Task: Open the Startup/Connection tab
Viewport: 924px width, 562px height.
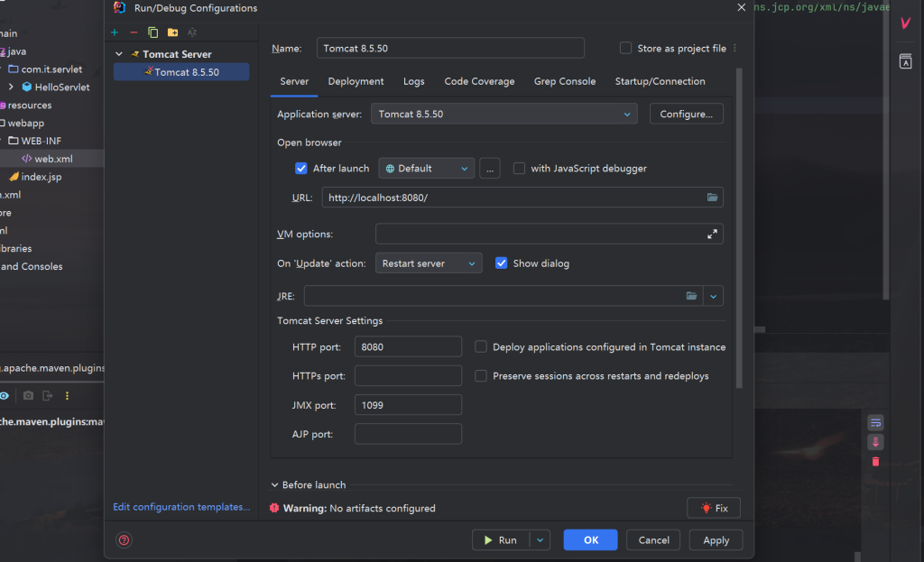Action: coord(660,81)
